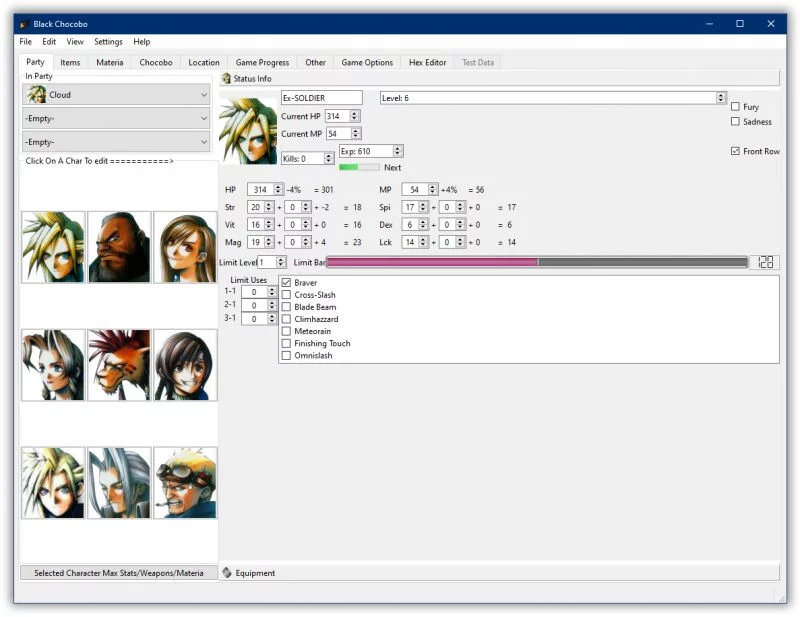This screenshot has height=617, width=800.
Task: Switch to the Other tab
Action: coord(315,63)
